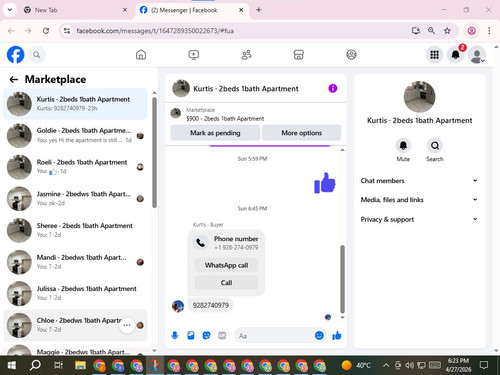The width and height of the screenshot is (500, 375).
Task: Choose a sticker icon in composer
Action: point(206,335)
